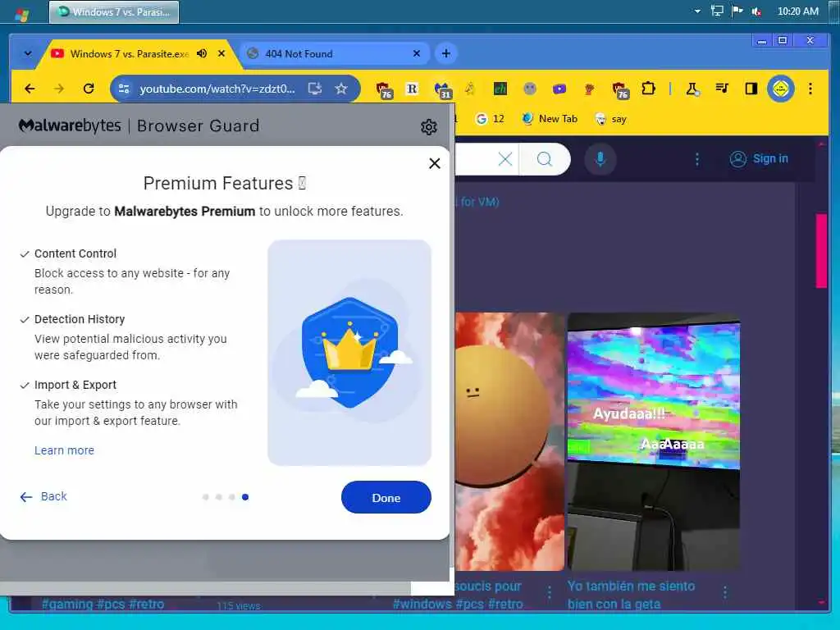Viewport: 840px width, 630px height.
Task: Open the extension with badge 31
Action: point(442,89)
